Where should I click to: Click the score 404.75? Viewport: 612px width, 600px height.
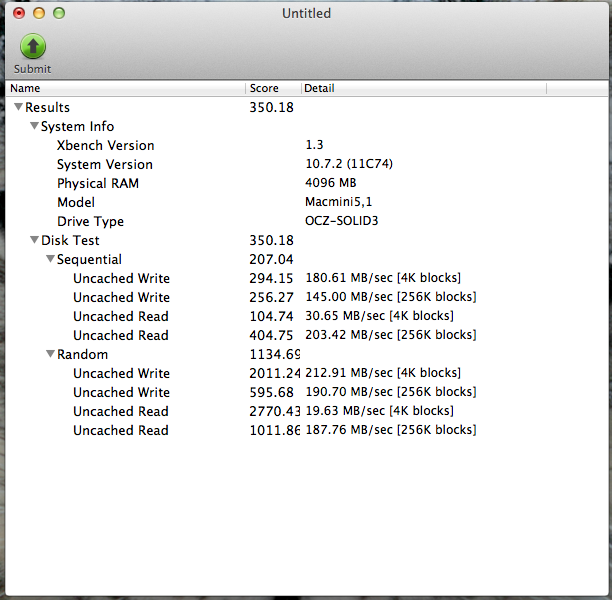click(271, 335)
